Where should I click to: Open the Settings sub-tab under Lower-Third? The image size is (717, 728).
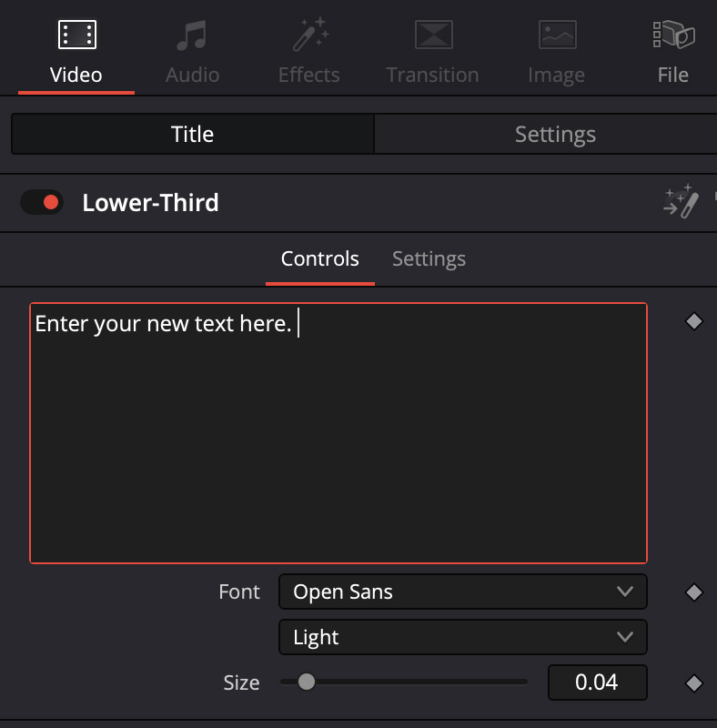click(429, 258)
